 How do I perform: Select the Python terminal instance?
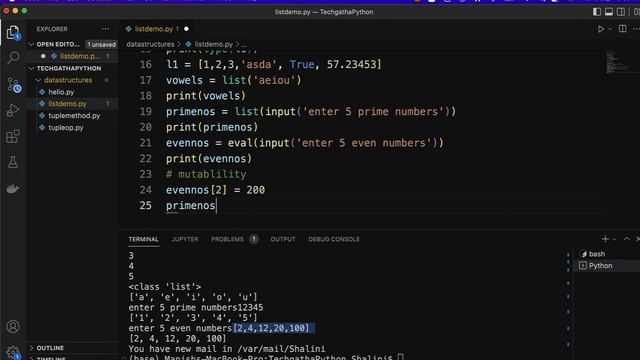click(607, 266)
